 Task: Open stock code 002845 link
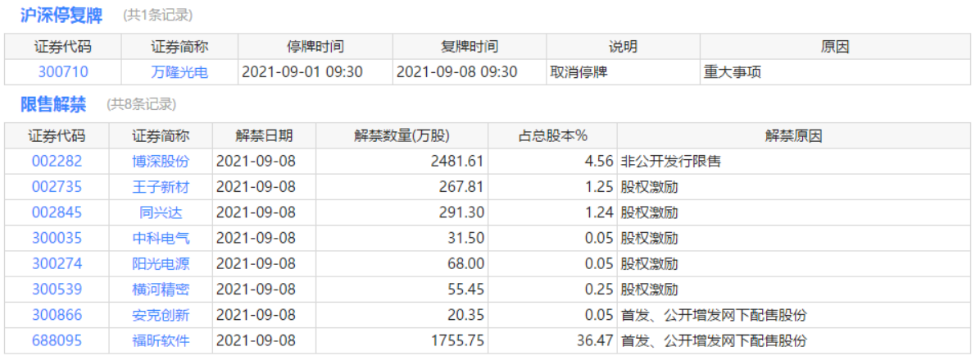coord(57,212)
